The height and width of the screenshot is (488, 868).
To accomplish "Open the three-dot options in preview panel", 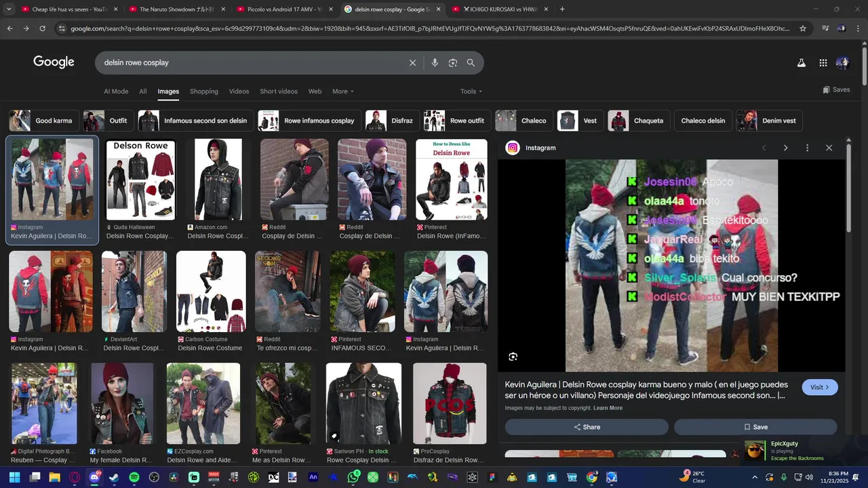I will tap(807, 148).
